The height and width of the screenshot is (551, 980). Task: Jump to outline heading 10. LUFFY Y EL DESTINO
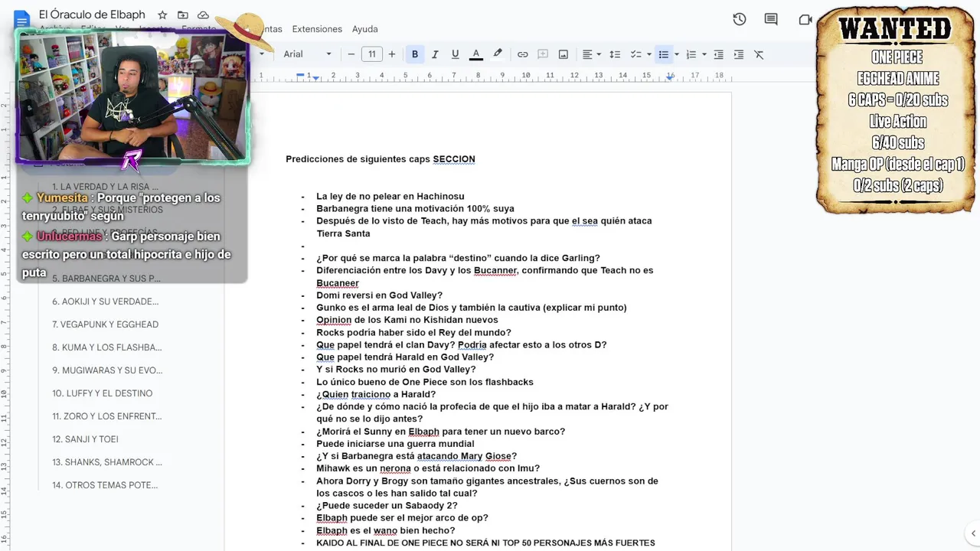coord(103,393)
